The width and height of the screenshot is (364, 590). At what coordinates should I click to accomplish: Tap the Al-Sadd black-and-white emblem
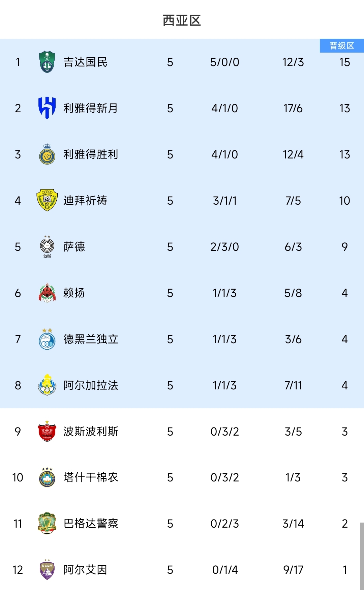pos(47,247)
